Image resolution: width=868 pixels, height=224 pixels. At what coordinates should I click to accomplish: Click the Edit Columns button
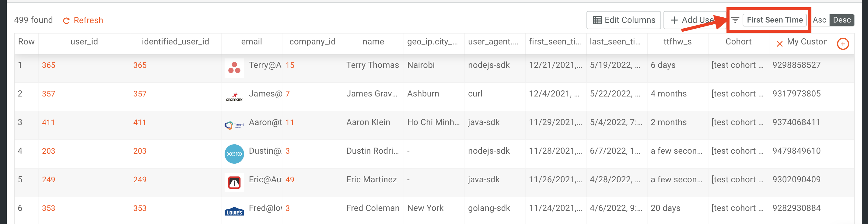(x=623, y=20)
